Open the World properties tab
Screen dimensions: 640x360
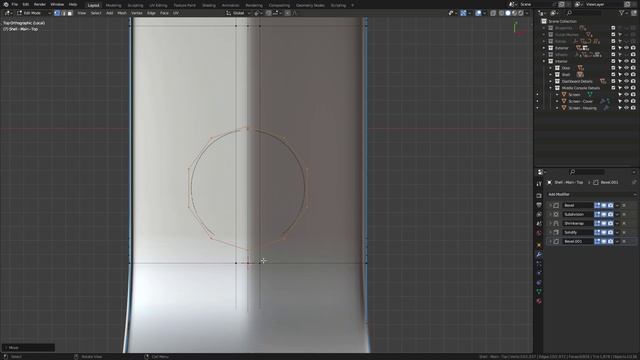pos(539,233)
